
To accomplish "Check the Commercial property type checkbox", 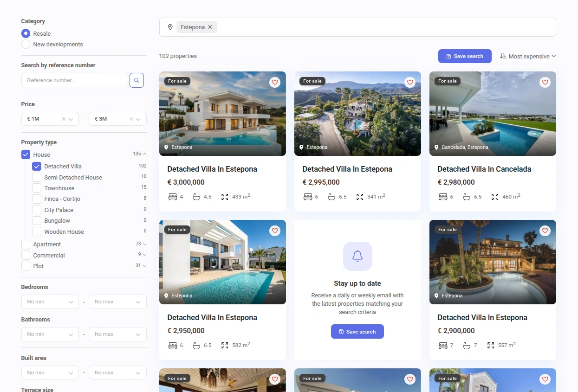I will tap(26, 255).
